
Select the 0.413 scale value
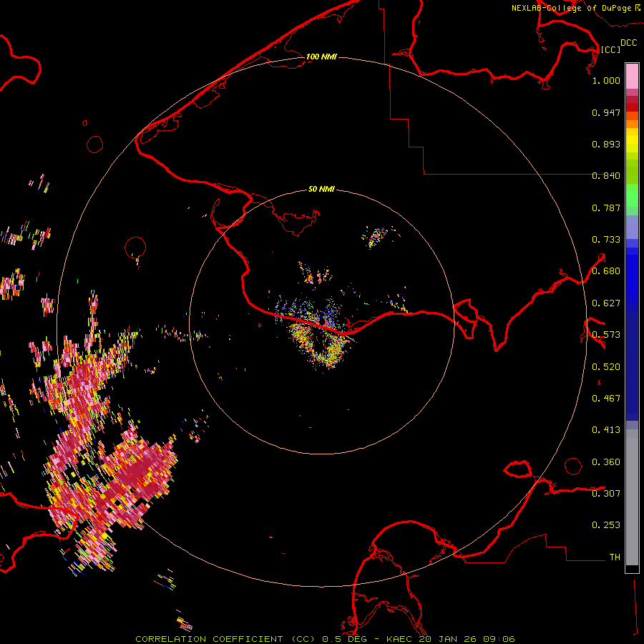pos(606,430)
